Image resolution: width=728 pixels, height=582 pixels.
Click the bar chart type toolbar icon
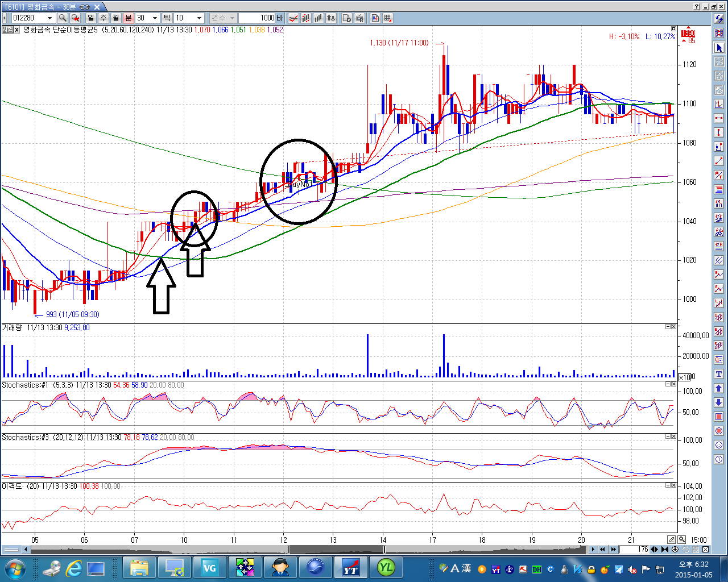tap(318, 18)
